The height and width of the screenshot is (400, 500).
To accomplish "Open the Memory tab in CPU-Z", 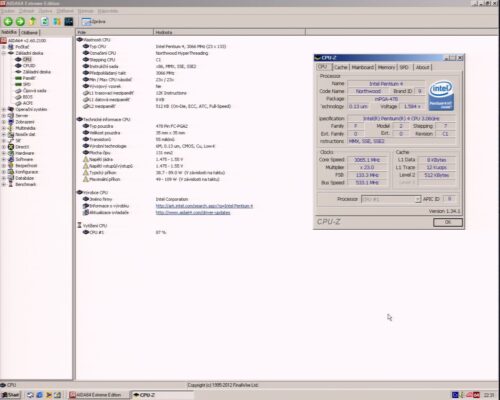I will point(386,67).
